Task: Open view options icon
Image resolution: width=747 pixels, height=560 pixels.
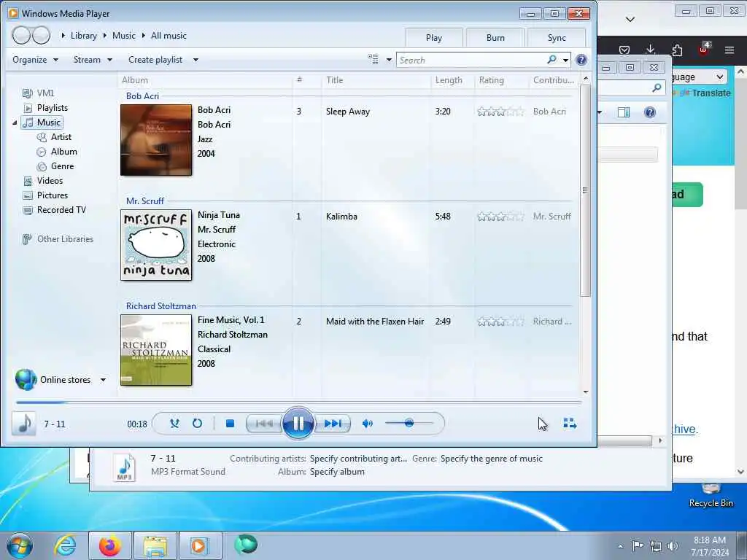Action: (x=373, y=60)
